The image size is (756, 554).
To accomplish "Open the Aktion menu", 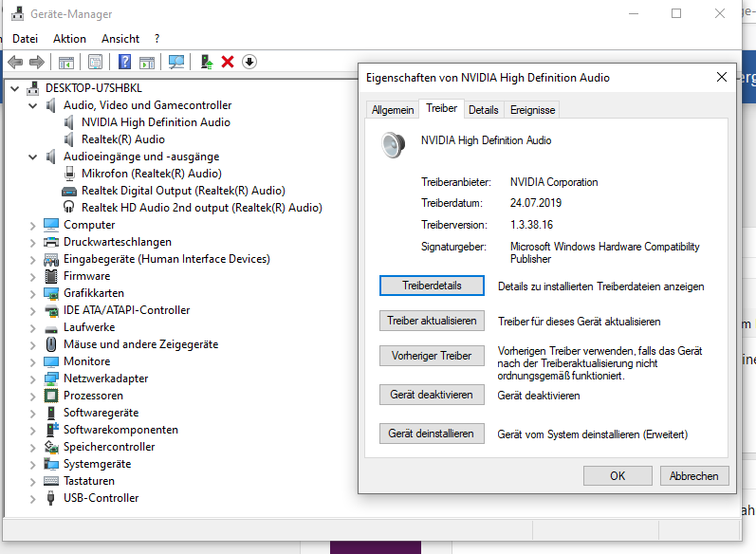I will 69,39.
